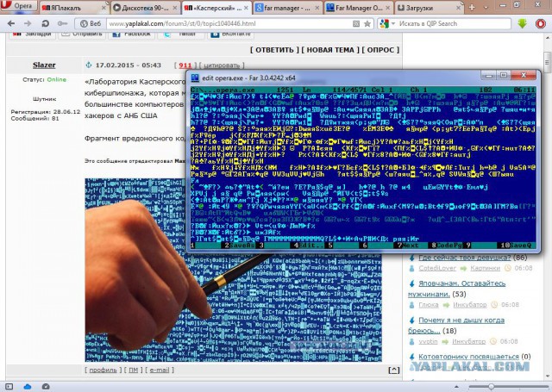This screenshot has width=552, height=392.
Task: Go forward to the next page
Action: pyautogui.click(x=28, y=23)
